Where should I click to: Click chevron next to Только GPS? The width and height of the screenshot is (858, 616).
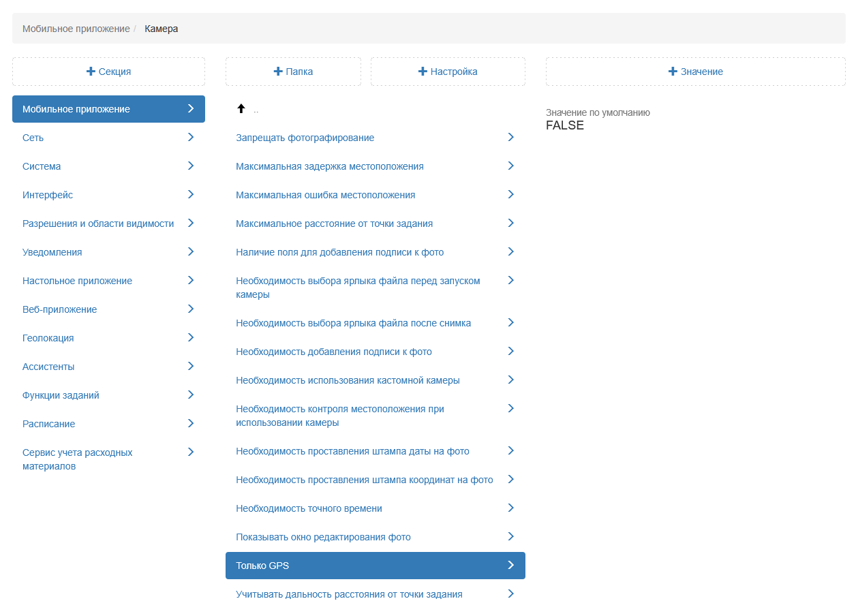[510, 565]
